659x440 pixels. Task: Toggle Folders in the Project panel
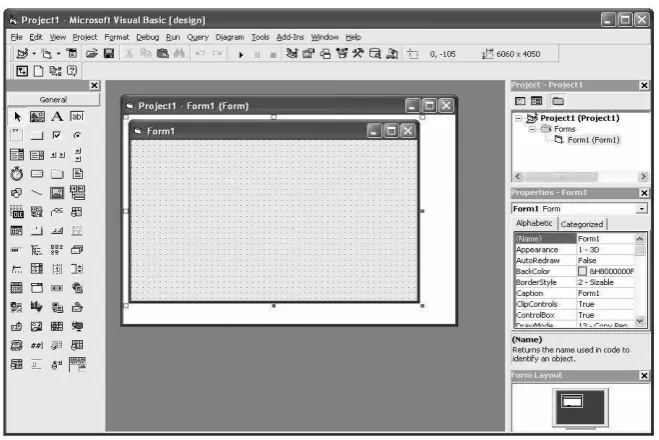[x=558, y=101]
